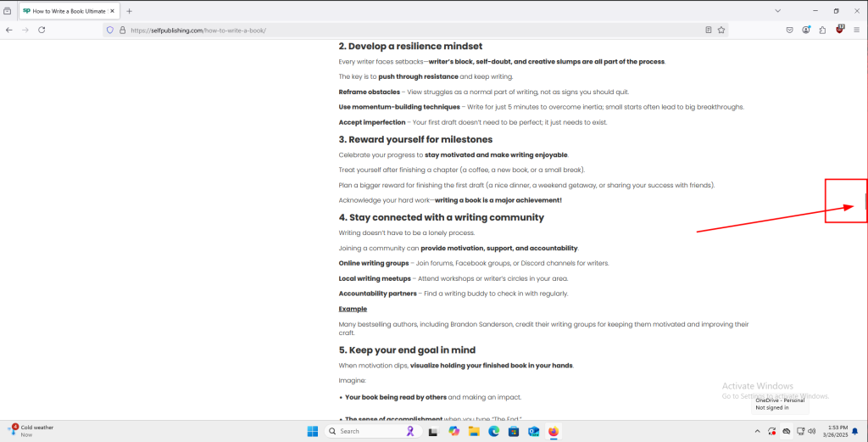Click heading 2. Develop a resilience mindset
The height and width of the screenshot is (442, 868).
tap(410, 46)
